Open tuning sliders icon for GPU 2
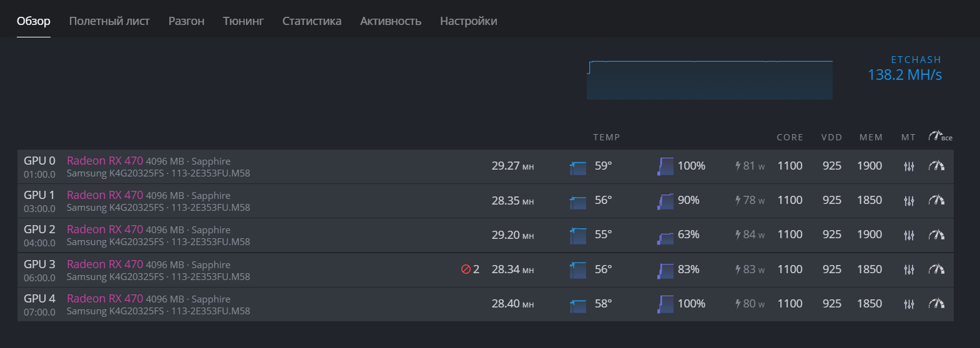The width and height of the screenshot is (980, 348). (909, 235)
